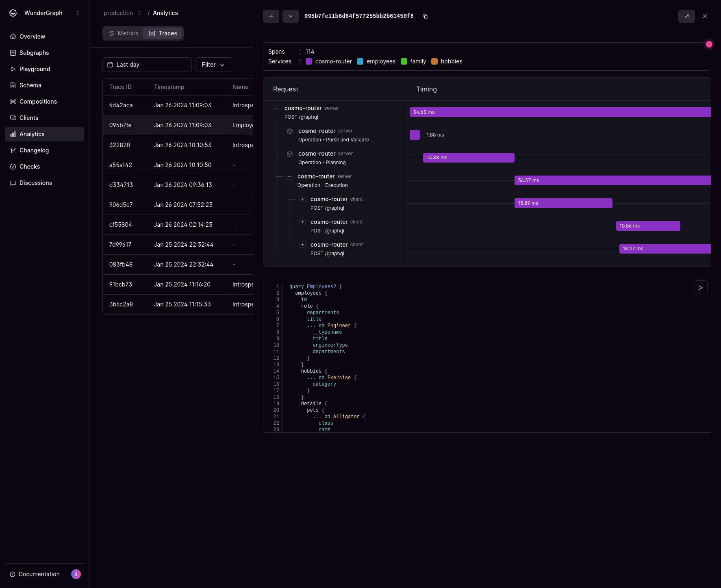Click the Analytics breadcrumb

pos(165,13)
